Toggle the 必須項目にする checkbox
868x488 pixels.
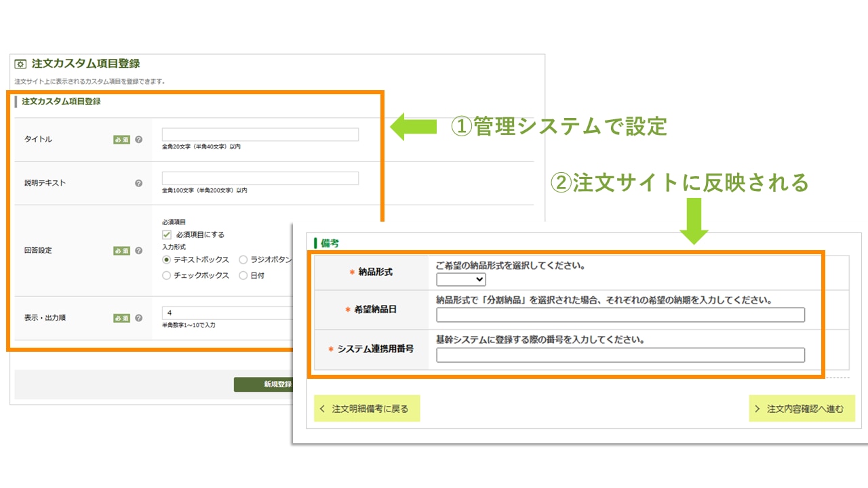pos(167,235)
